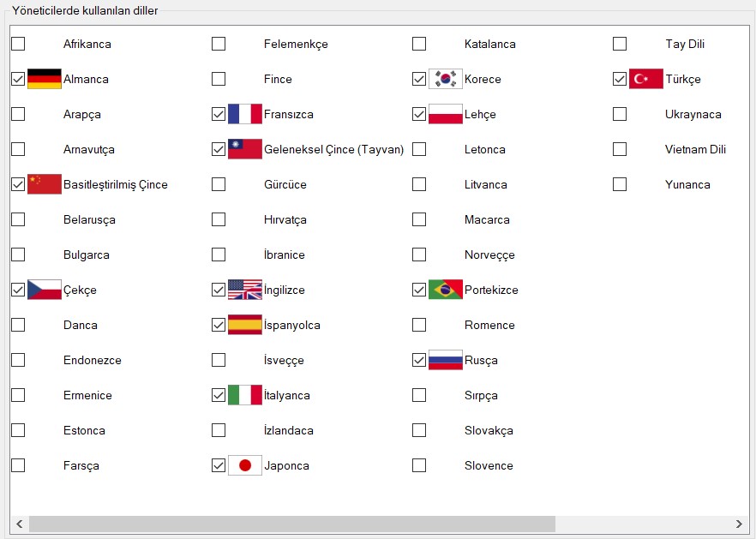The image size is (756, 539).
Task: Uncheck the Fransızca language checkbox
Action: click(x=219, y=114)
